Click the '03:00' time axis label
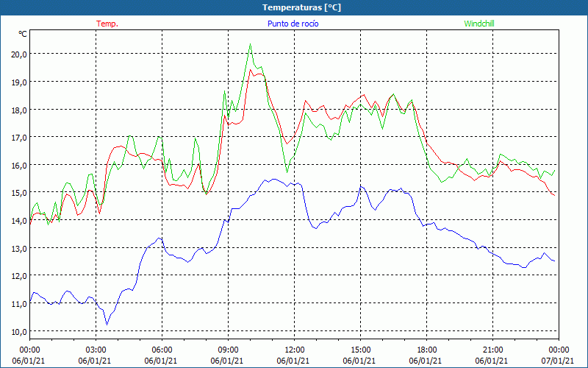The image size is (588, 368). pos(96,350)
